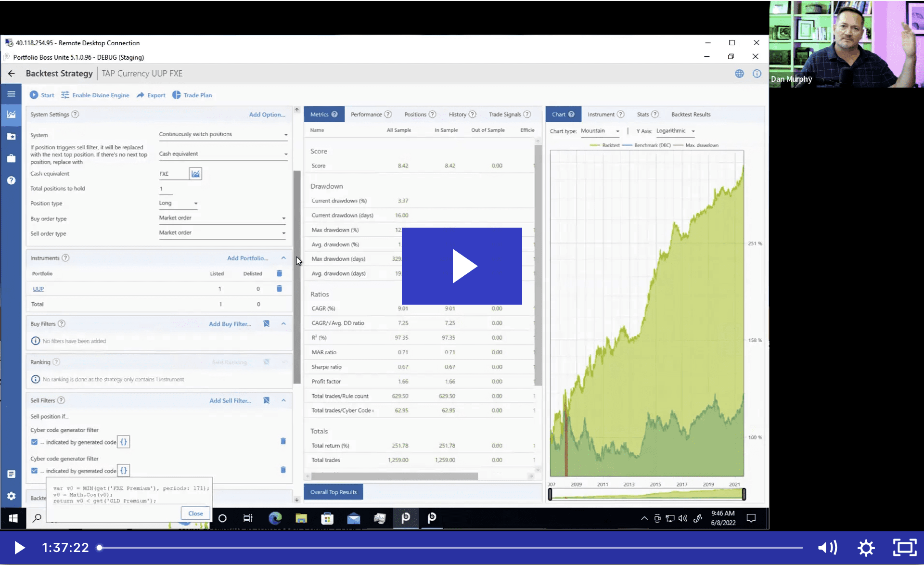Open the Chart type Mountain dropdown
924x565 pixels.
600,131
